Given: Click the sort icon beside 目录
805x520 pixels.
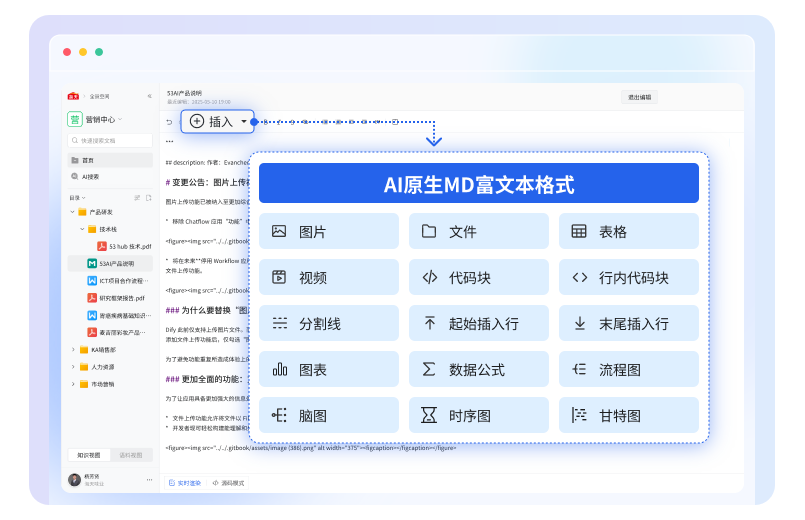Looking at the screenshot, I should point(137,198).
